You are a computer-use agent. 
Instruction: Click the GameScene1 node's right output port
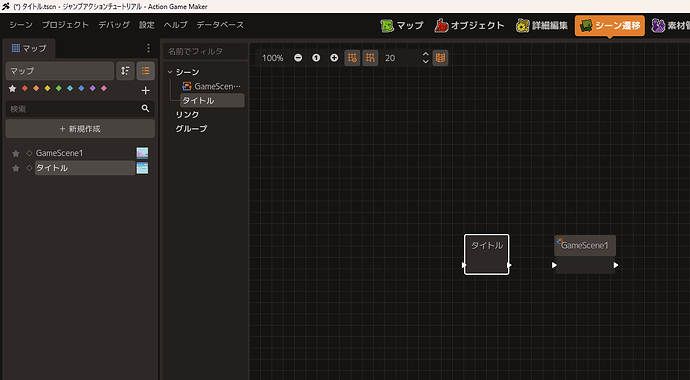click(616, 265)
